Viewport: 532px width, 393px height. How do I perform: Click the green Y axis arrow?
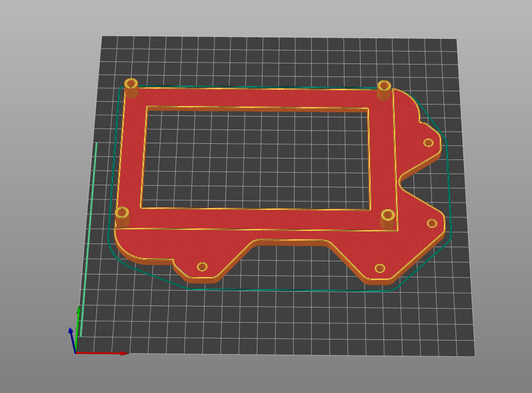click(78, 329)
